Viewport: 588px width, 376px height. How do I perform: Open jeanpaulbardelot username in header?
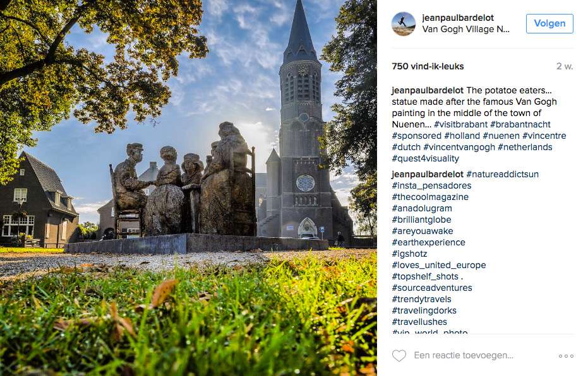tap(457, 18)
